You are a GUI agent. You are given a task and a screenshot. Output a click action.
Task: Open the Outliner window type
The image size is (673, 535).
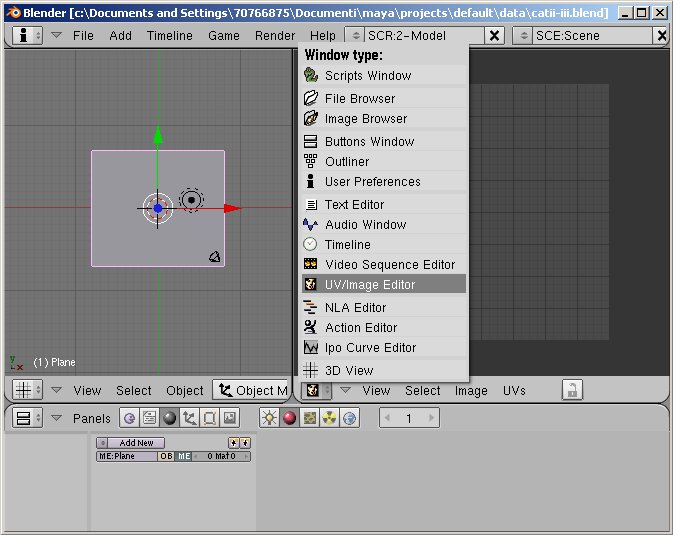(384, 161)
